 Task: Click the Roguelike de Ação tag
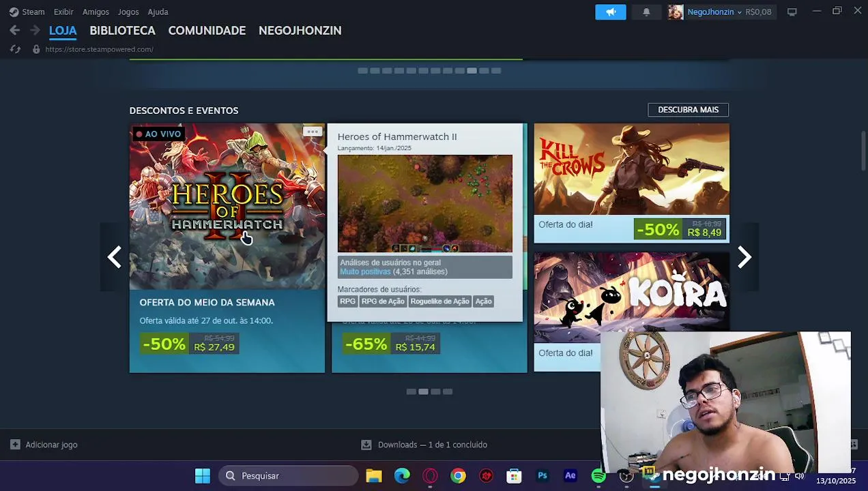point(439,301)
